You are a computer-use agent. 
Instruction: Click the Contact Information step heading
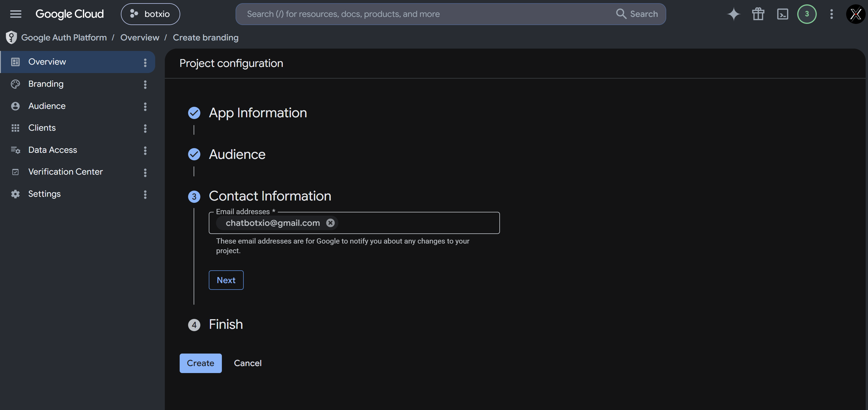click(x=270, y=196)
